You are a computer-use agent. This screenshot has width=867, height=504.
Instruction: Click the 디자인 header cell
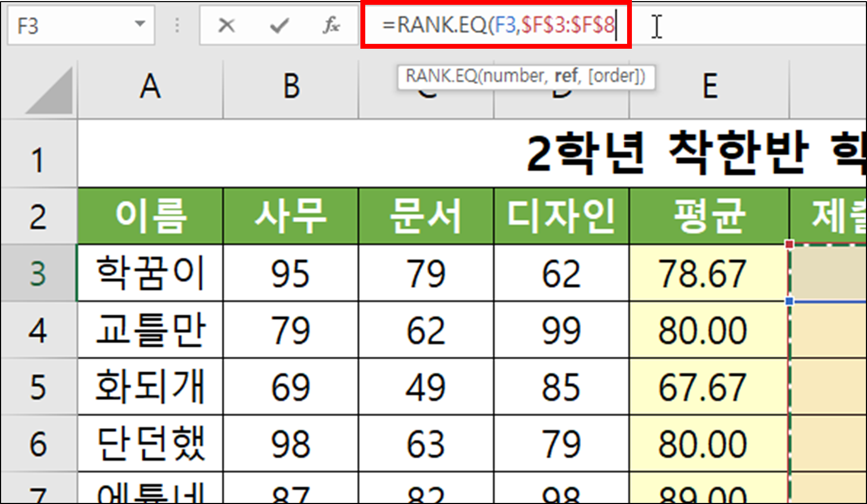(x=561, y=215)
